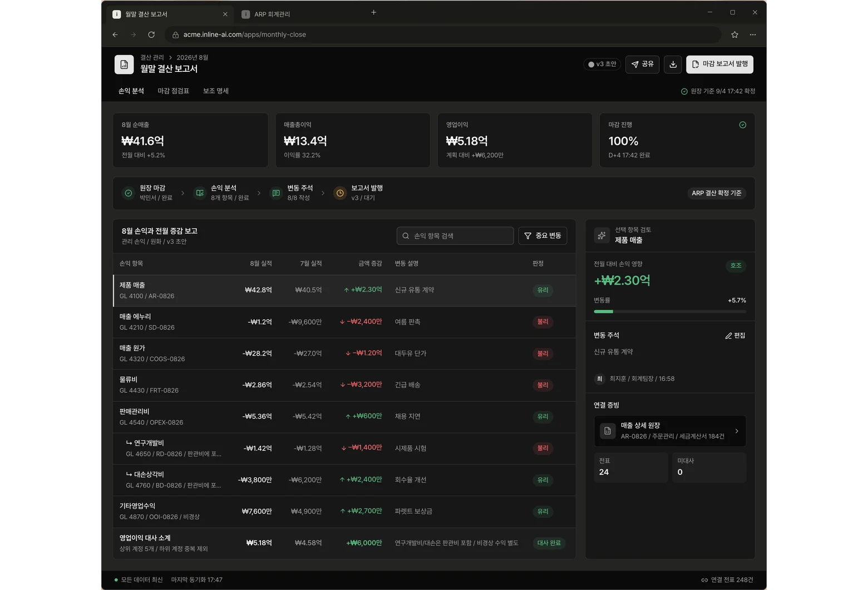Click the 금액 증감 column header
The height and width of the screenshot is (590, 868).
pos(370,264)
